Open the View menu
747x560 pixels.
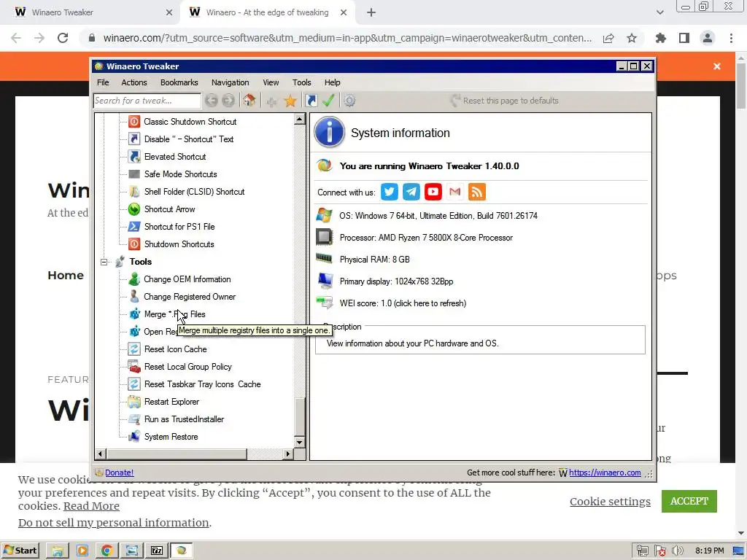[x=271, y=82]
